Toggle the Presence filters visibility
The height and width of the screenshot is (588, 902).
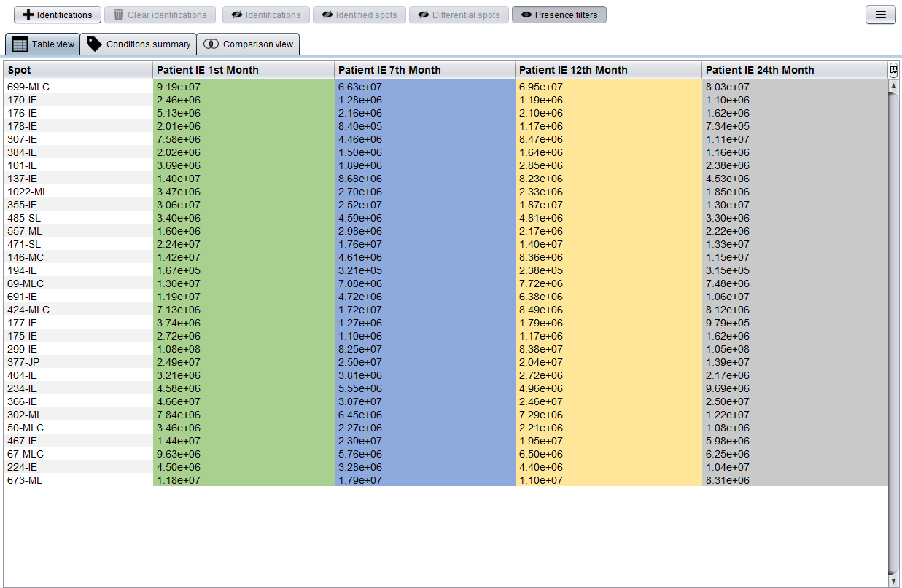[x=559, y=15]
